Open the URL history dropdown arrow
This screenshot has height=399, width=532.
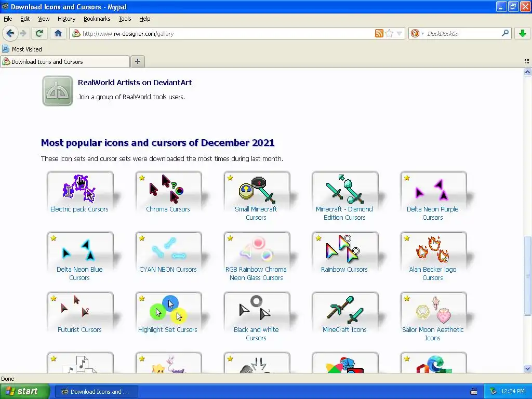(x=400, y=33)
